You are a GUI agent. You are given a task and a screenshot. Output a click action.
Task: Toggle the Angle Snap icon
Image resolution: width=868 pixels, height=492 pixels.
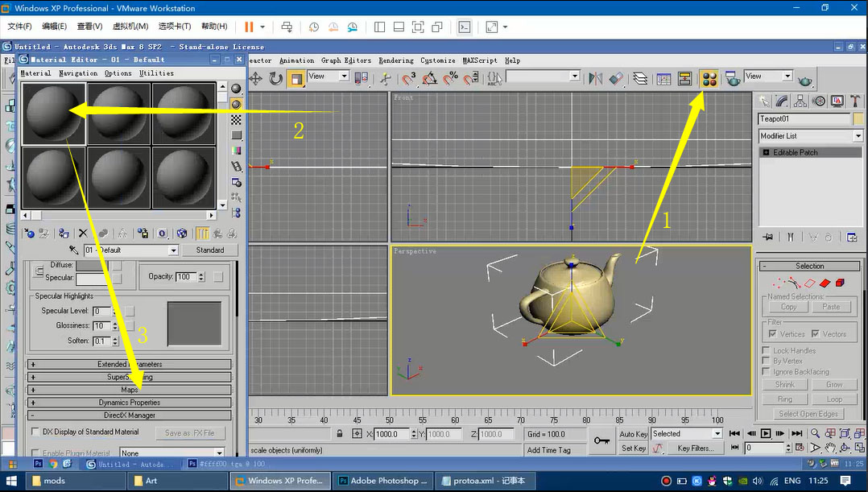(x=430, y=79)
